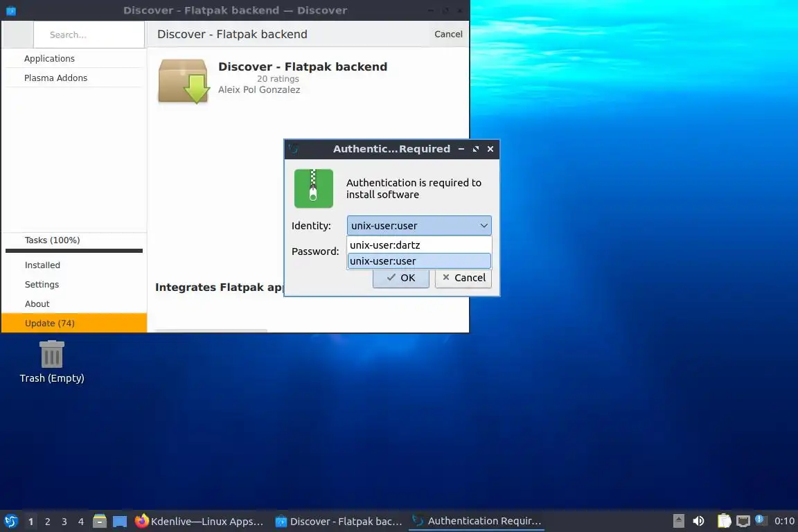
Task: Switch to virtual desktop 4
Action: (x=81, y=522)
